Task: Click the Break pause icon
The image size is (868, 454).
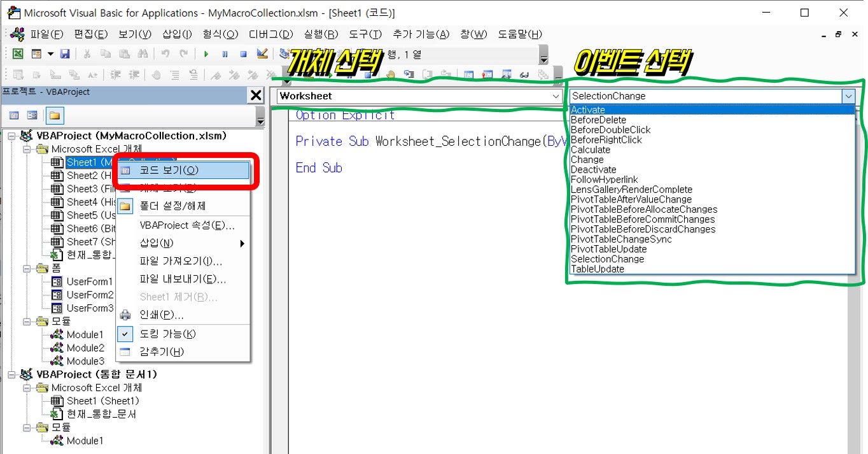Action: click(225, 55)
